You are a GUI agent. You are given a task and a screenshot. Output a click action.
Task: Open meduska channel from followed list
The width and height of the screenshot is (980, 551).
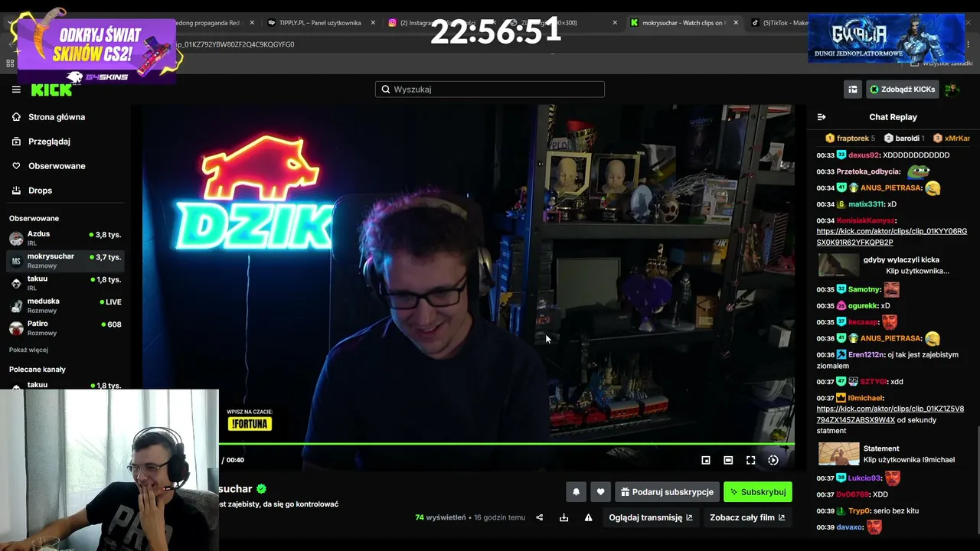click(66, 305)
